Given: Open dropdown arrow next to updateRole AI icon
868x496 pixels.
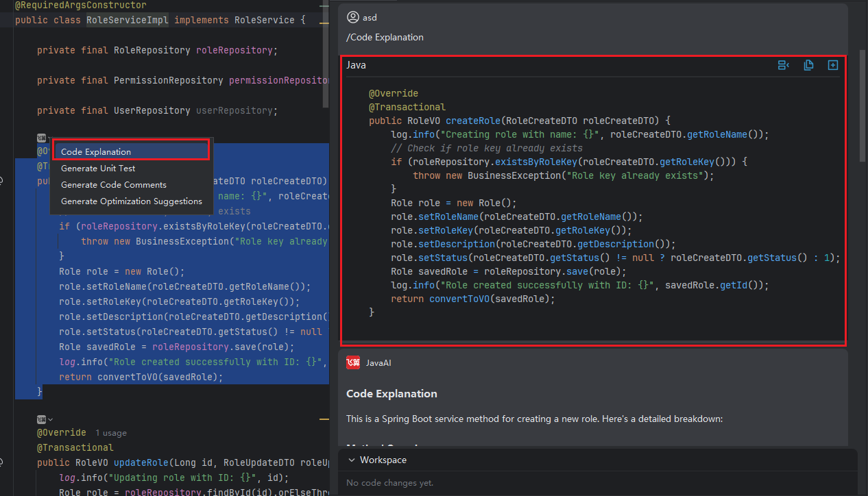Looking at the screenshot, I should pyautogui.click(x=50, y=419).
